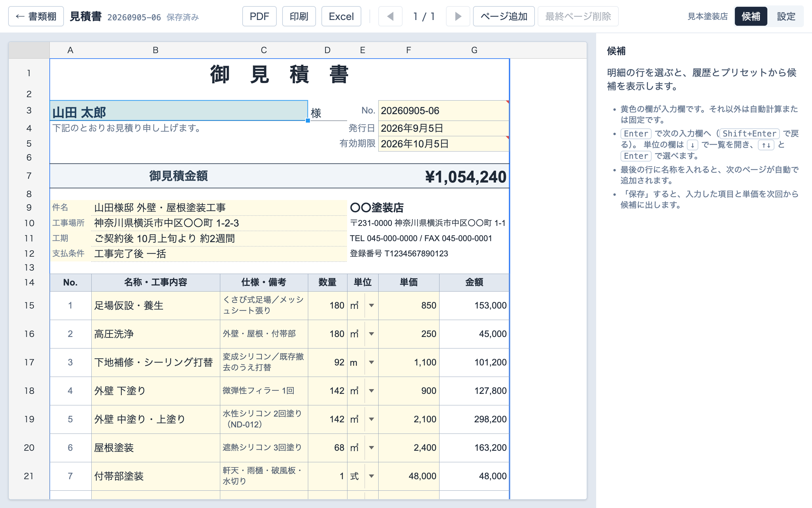Click unit price 48,000 in 単価 column
This screenshot has width=812, height=508.
point(409,476)
